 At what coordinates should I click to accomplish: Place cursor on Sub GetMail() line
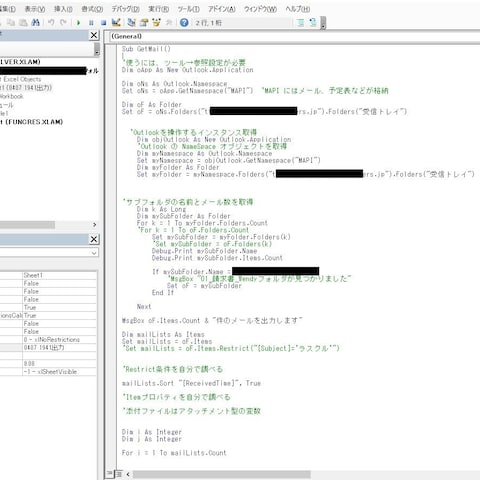pyautogui.click(x=146, y=49)
